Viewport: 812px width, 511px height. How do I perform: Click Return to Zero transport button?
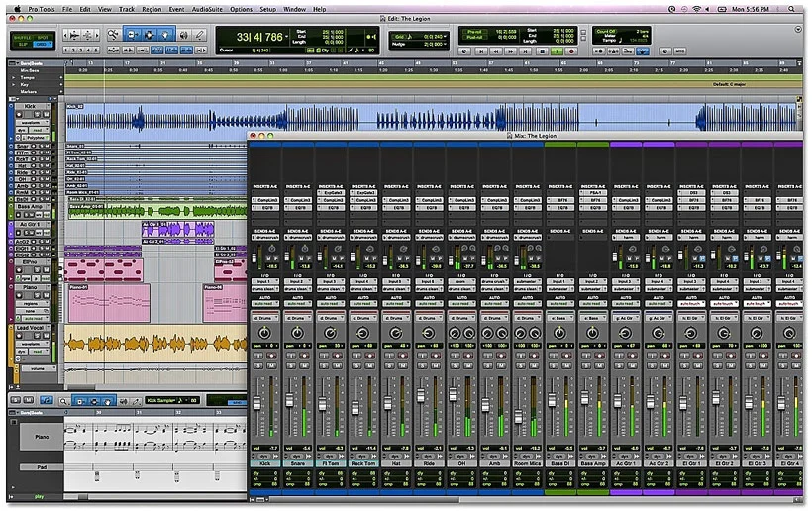click(481, 51)
